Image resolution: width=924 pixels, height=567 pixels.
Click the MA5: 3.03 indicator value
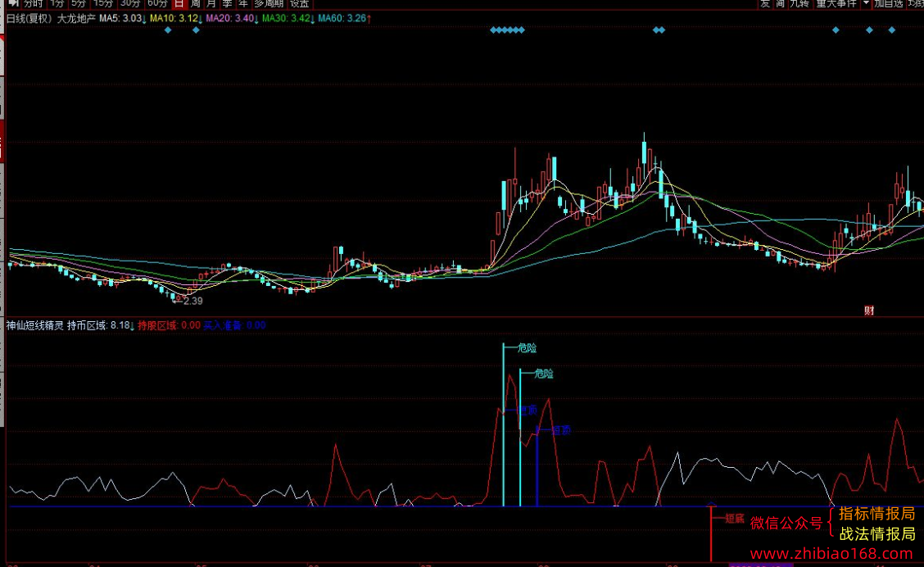[122, 18]
